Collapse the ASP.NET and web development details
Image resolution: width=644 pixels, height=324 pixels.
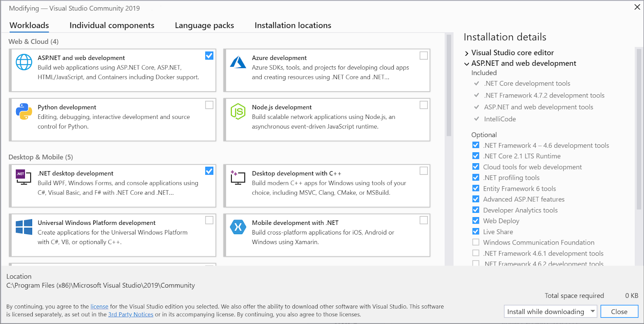coord(466,64)
